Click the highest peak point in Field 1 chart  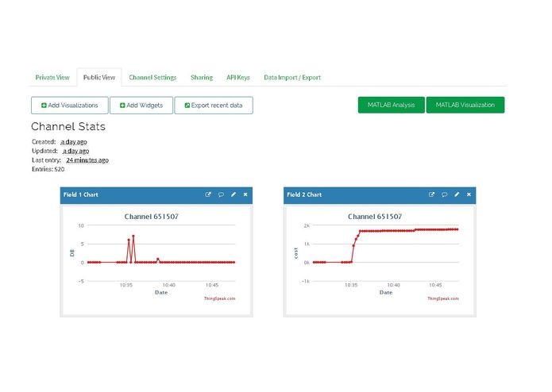tap(133, 236)
